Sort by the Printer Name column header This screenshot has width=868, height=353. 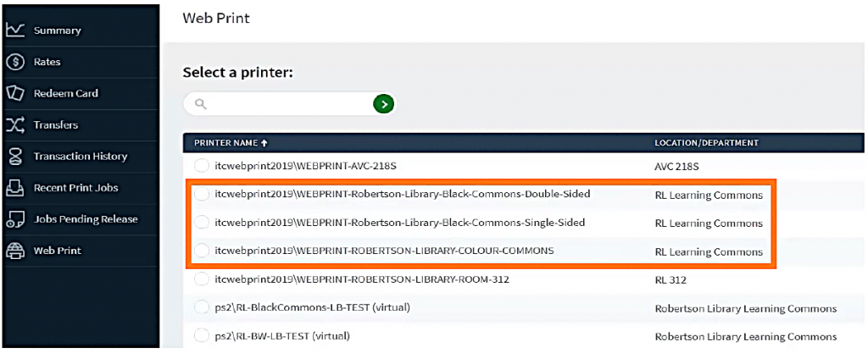click(x=231, y=142)
